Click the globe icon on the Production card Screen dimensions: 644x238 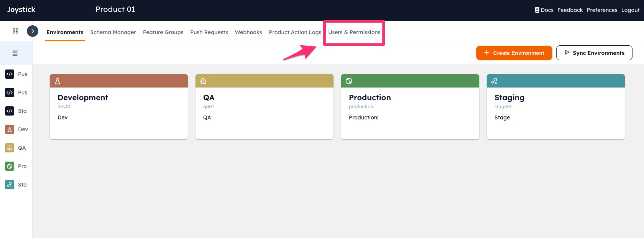(x=349, y=81)
